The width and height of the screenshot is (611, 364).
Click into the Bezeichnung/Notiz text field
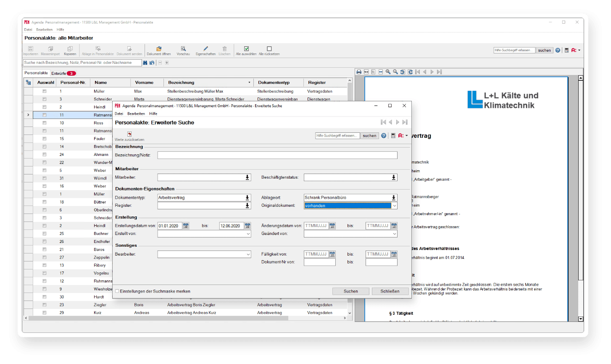pyautogui.click(x=277, y=156)
